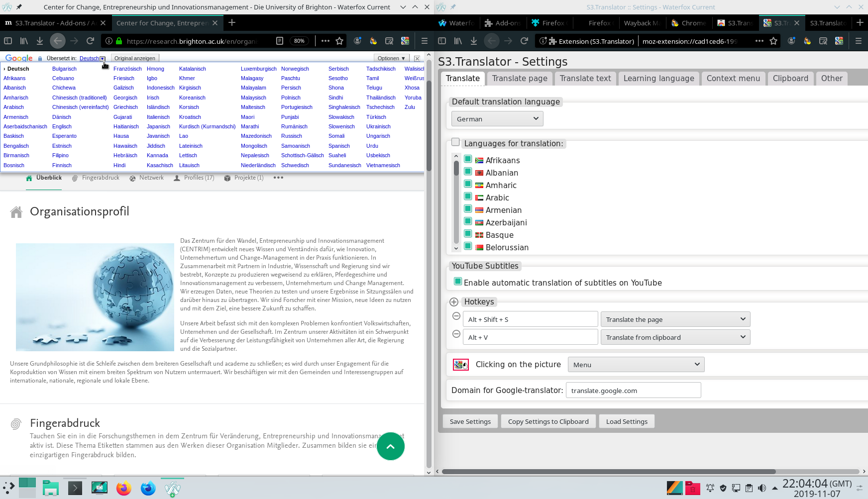Uncheck the Azerbaijani language checkbox
The width and height of the screenshot is (868, 499).
click(x=468, y=221)
